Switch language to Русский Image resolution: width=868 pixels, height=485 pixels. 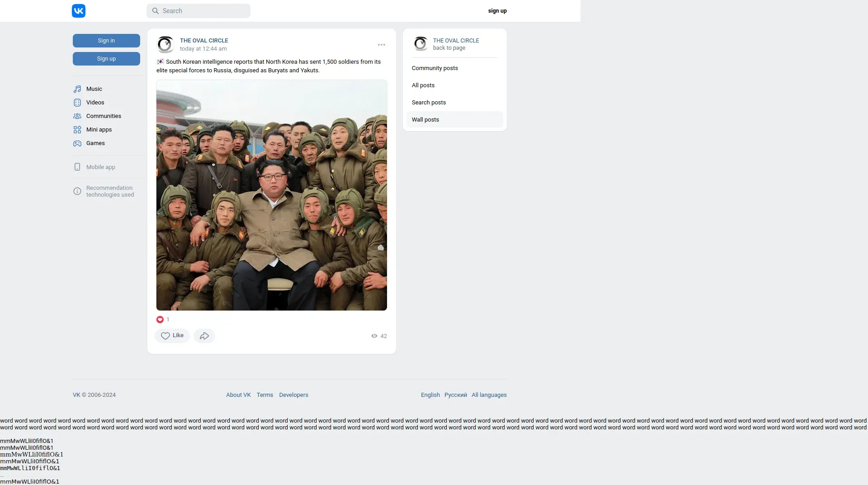coord(456,395)
